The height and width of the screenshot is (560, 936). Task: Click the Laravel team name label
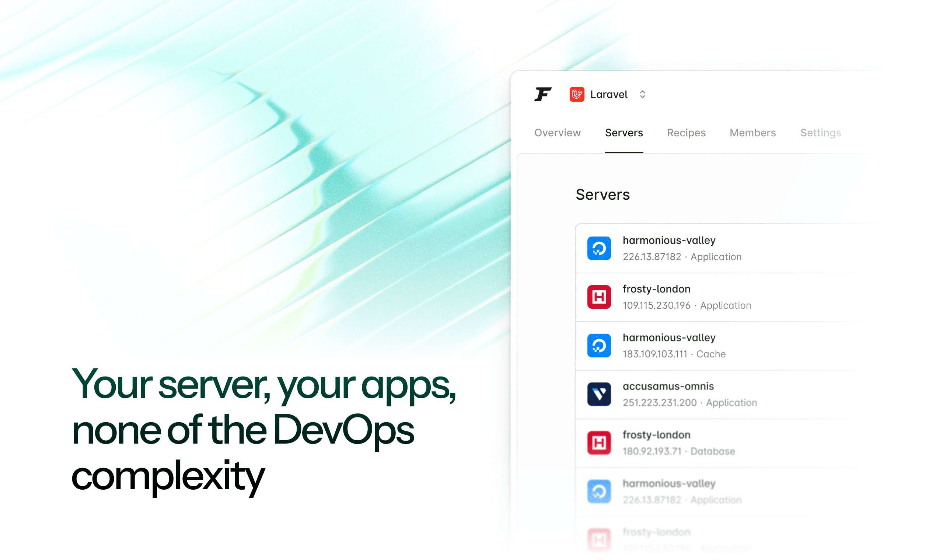(x=608, y=94)
